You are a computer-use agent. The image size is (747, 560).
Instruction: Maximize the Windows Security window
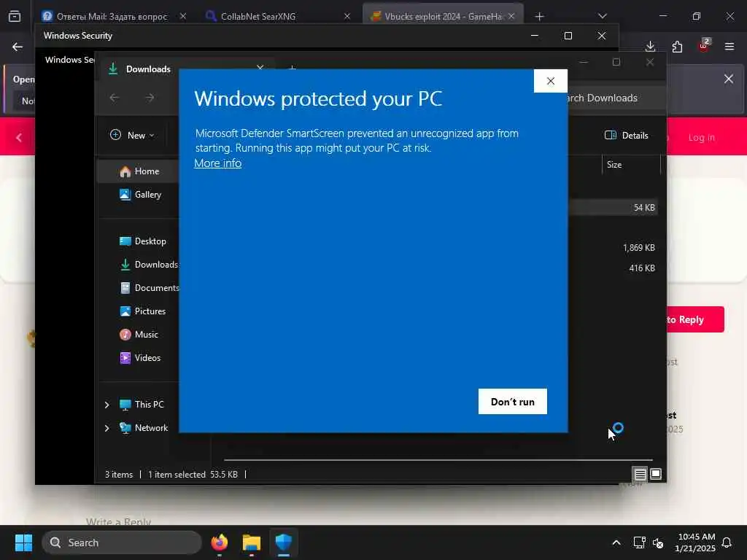click(x=568, y=36)
